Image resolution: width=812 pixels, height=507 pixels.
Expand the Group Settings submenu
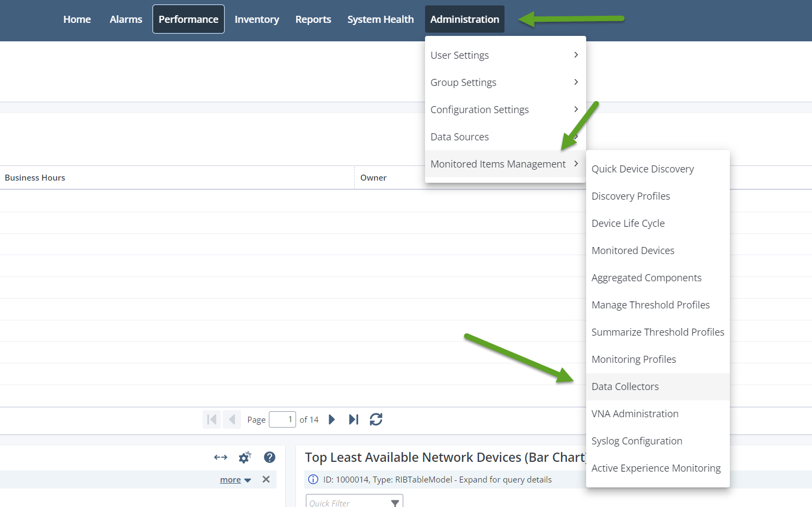505,82
